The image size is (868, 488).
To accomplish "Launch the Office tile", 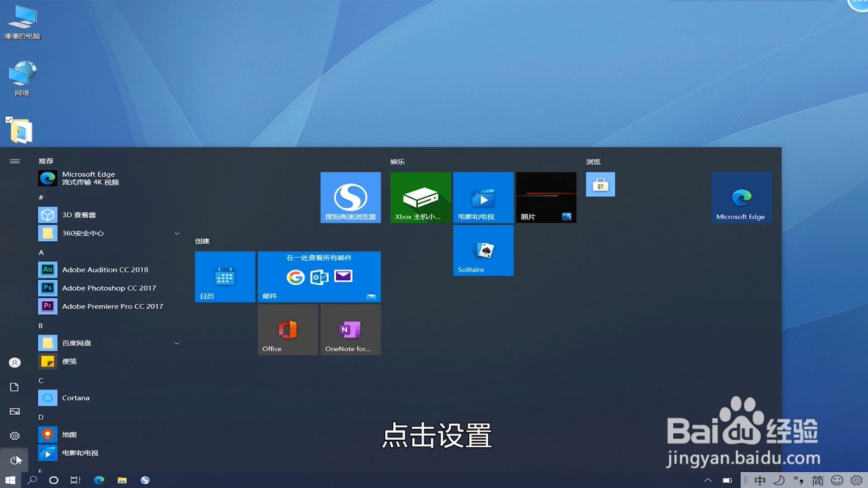I will pos(288,330).
